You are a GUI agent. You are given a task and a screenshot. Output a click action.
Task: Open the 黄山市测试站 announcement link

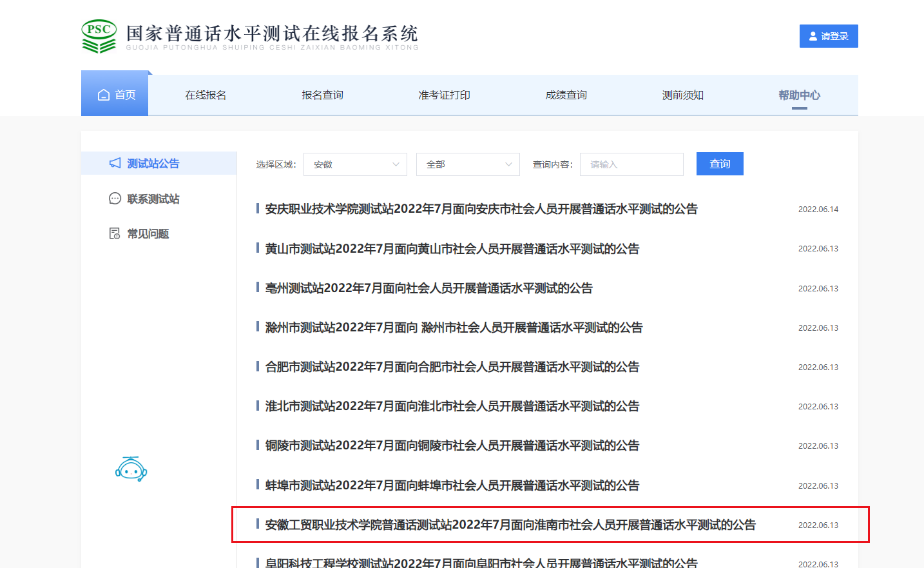(x=452, y=249)
